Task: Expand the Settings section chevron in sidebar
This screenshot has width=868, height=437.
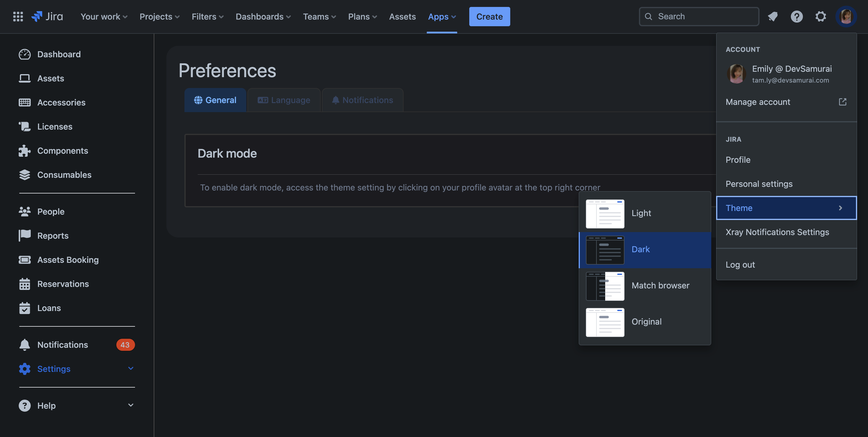Action: (x=131, y=368)
